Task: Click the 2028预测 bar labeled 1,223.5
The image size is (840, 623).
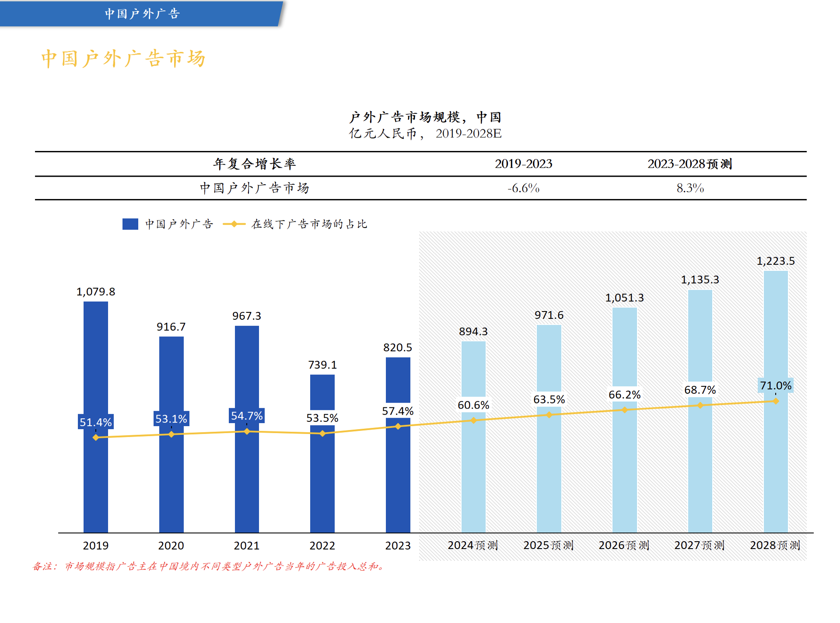Action: pyautogui.click(x=776, y=402)
